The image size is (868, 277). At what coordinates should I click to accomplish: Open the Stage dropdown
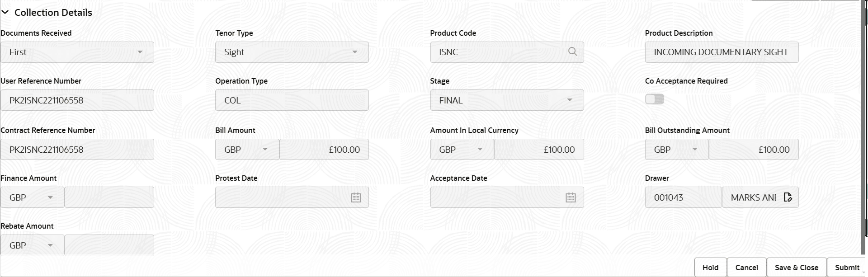point(570,100)
